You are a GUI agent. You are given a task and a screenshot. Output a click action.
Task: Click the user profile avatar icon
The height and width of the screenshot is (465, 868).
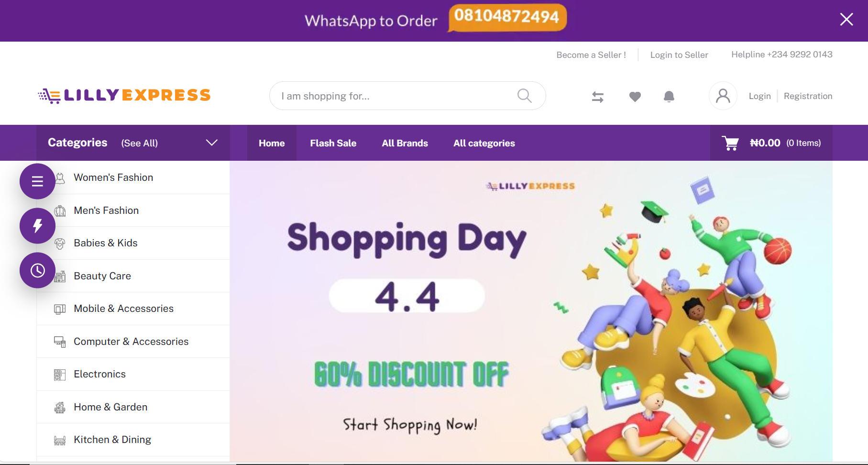(x=723, y=96)
